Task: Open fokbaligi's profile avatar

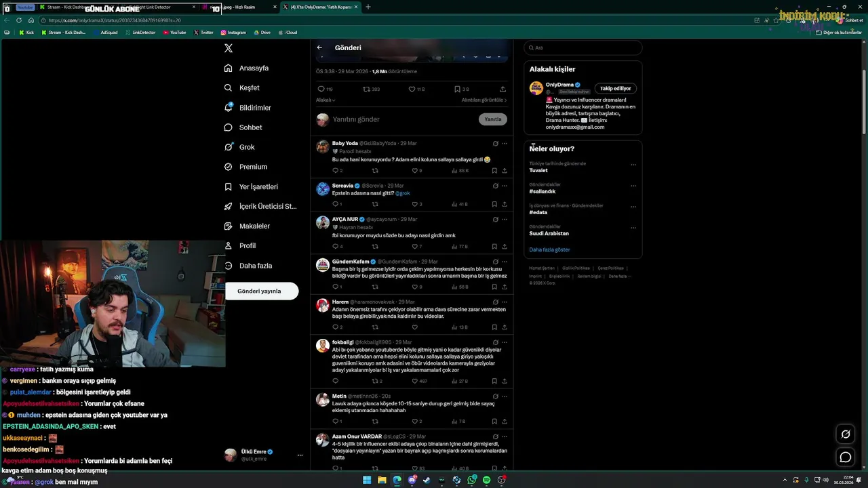Action: (x=323, y=346)
